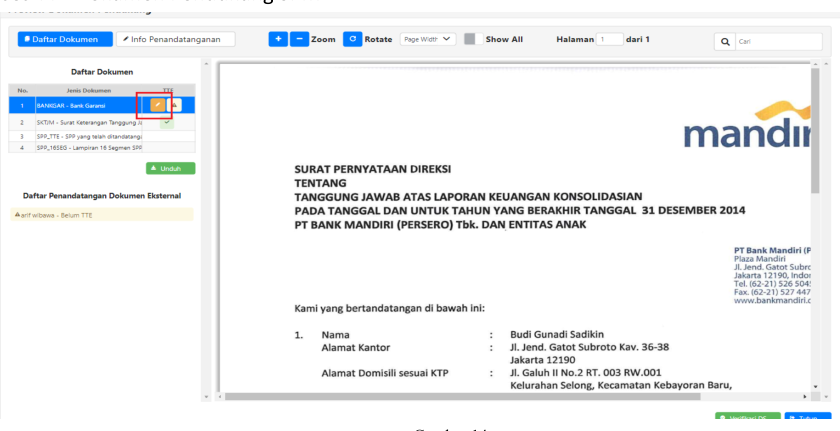Image resolution: width=840 pixels, height=431 pixels.
Task: Rotate the document with the Rotate icon
Action: [351, 39]
